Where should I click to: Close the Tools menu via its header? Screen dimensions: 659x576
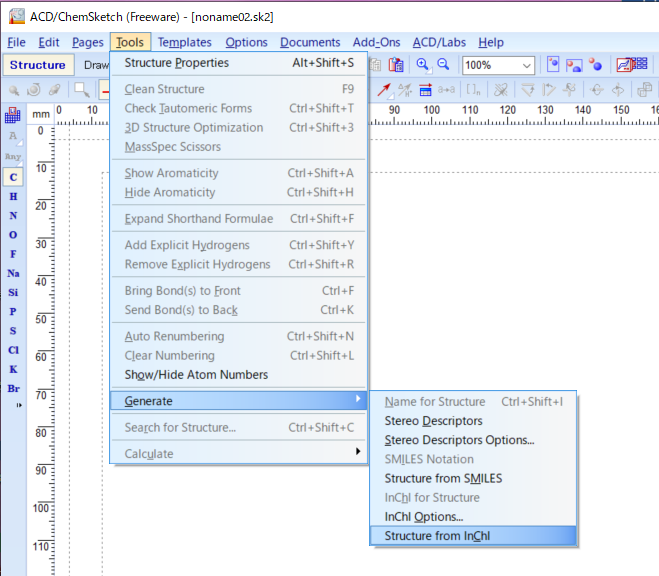[130, 42]
